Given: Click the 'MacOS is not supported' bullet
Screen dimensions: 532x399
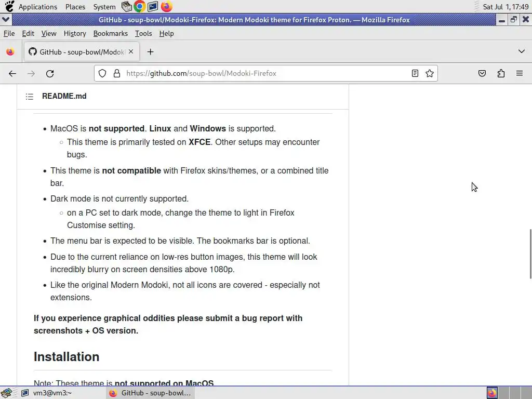Looking at the screenshot, I should (x=163, y=129).
